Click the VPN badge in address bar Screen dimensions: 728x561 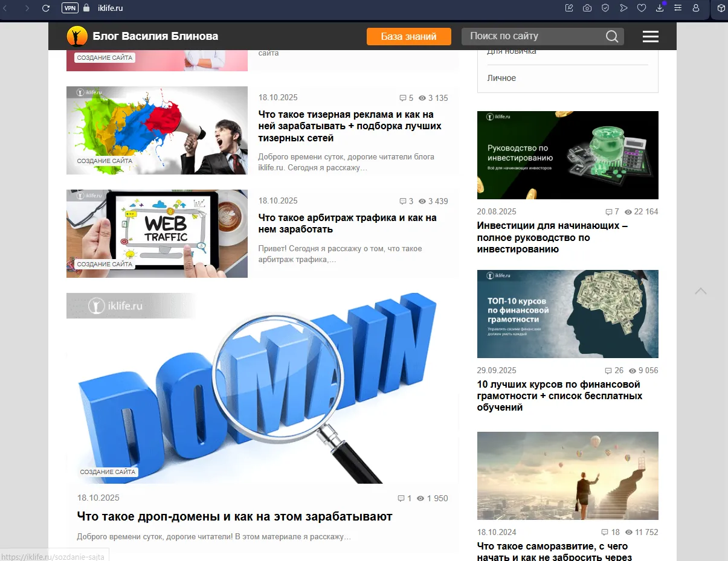click(70, 8)
